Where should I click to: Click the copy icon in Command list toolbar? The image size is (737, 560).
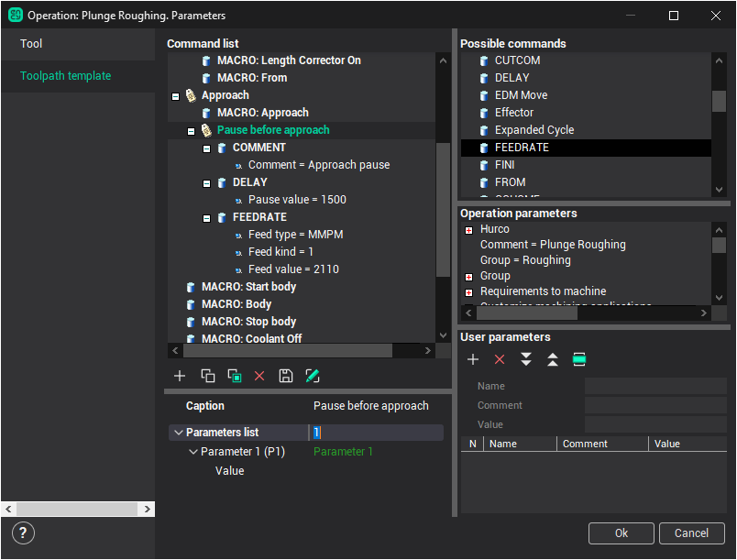207,376
